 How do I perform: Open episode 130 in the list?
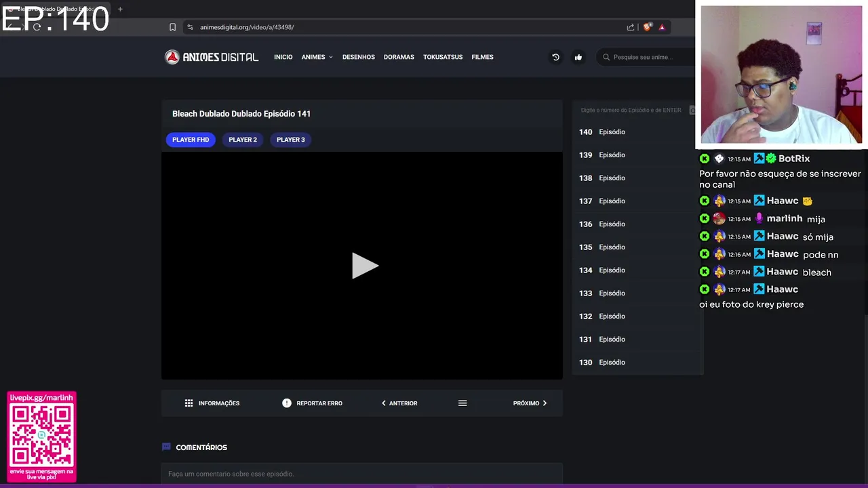[636, 363]
